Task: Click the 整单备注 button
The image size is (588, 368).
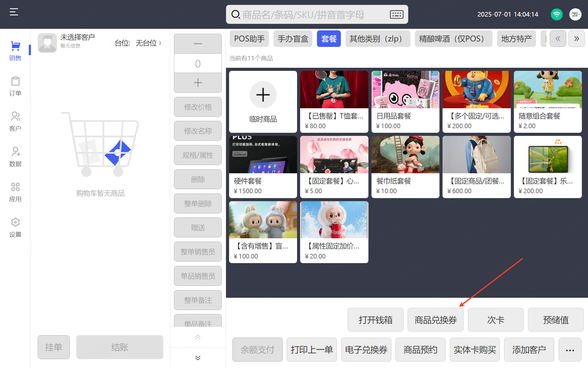Action: 198,300
